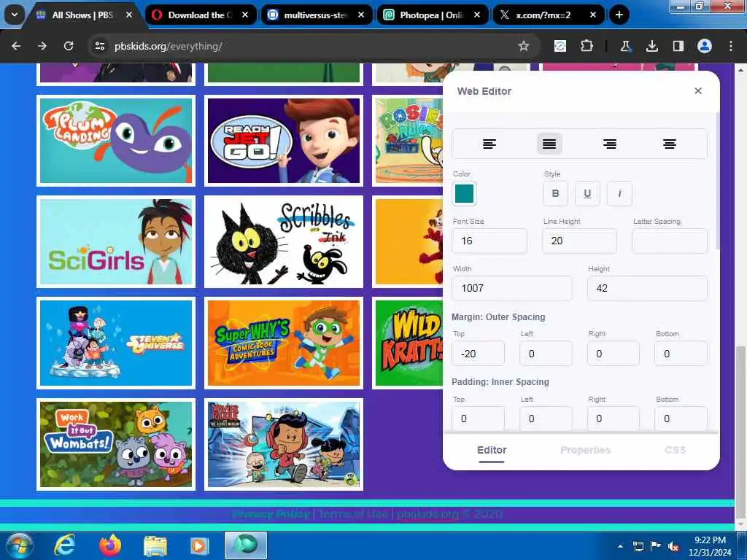747x560 pixels.
Task: Toggle underline style button
Action: (587, 193)
